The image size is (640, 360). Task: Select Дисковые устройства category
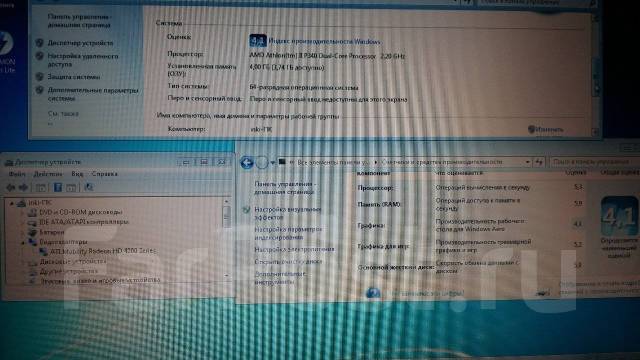tap(73, 262)
